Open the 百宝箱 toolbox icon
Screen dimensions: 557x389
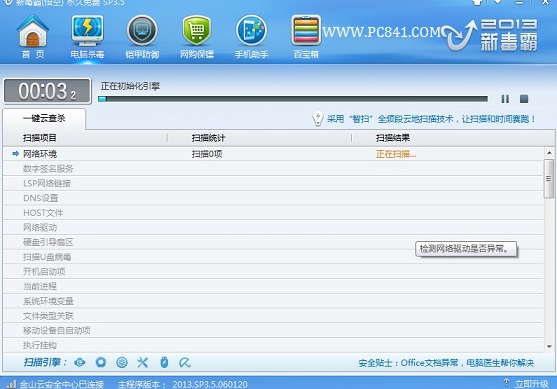click(306, 30)
